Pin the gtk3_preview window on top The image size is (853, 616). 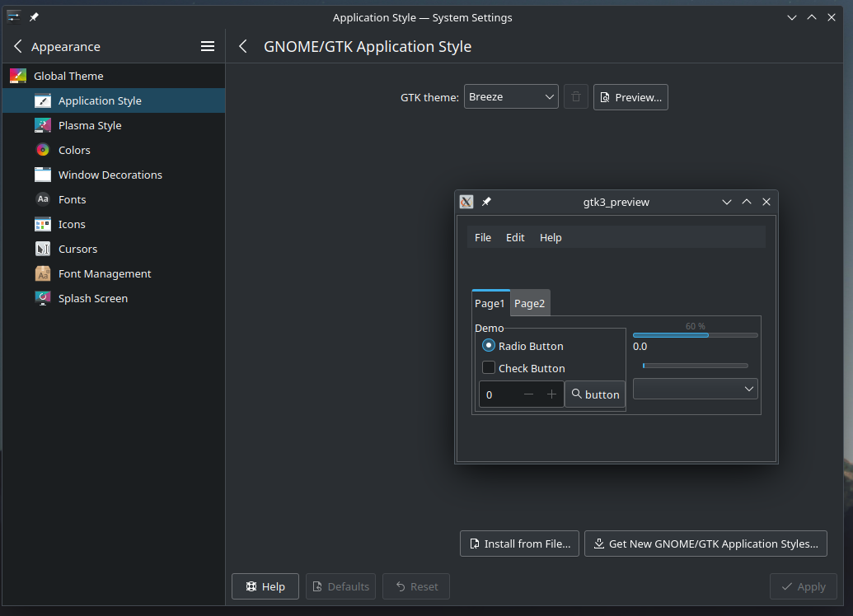point(486,202)
